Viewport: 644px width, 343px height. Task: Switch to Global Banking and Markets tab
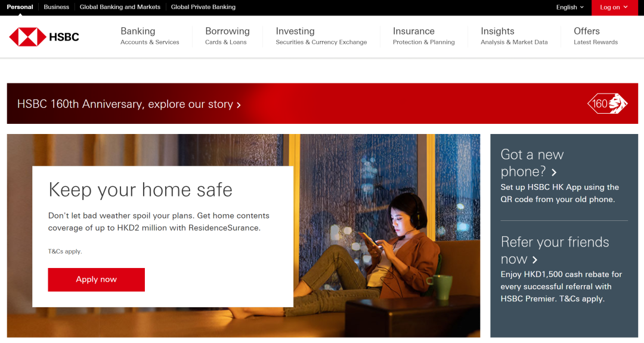120,7
